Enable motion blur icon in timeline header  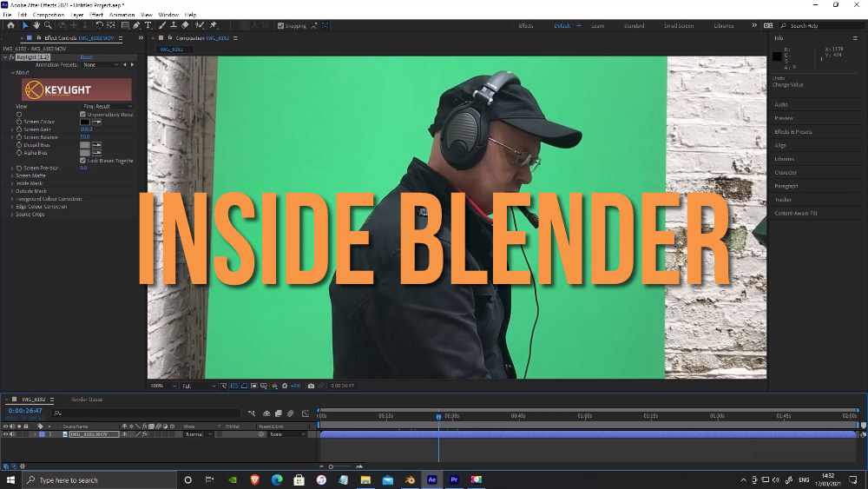click(x=290, y=413)
